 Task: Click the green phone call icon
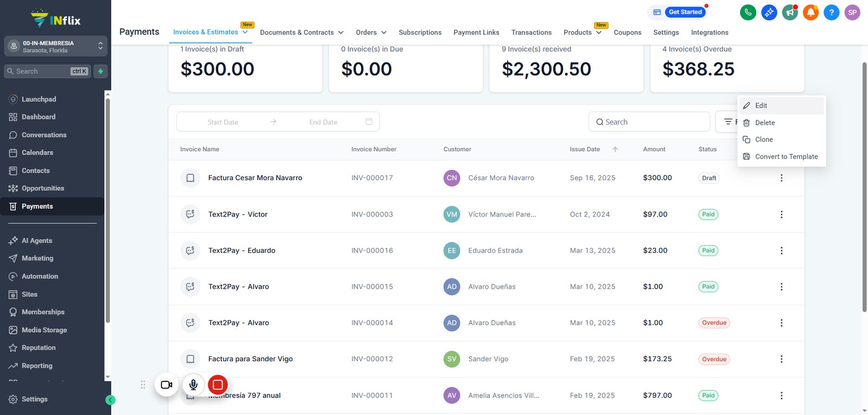748,12
